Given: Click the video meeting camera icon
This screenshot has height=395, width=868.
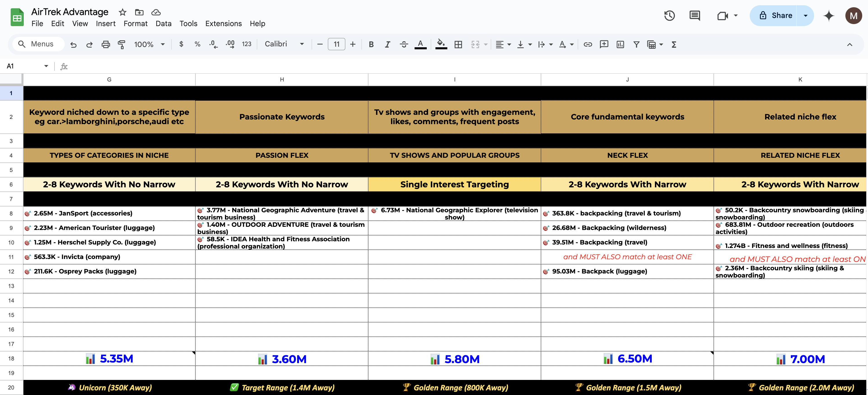Looking at the screenshot, I should pyautogui.click(x=722, y=16).
